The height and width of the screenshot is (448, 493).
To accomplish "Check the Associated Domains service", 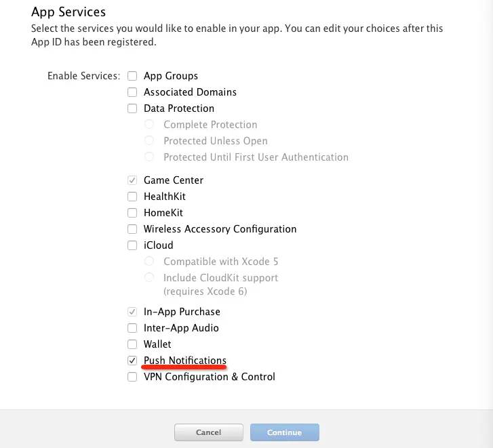I will pos(132,92).
